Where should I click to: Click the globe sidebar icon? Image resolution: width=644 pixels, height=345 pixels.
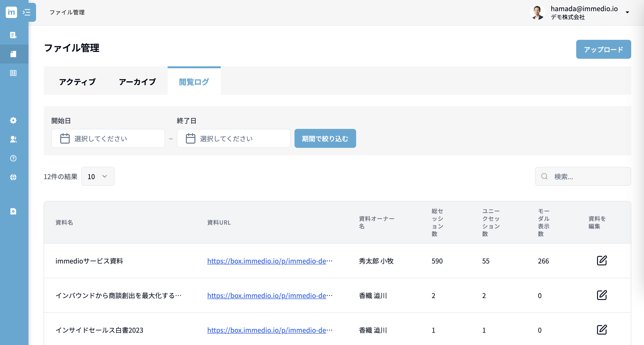[x=13, y=177]
